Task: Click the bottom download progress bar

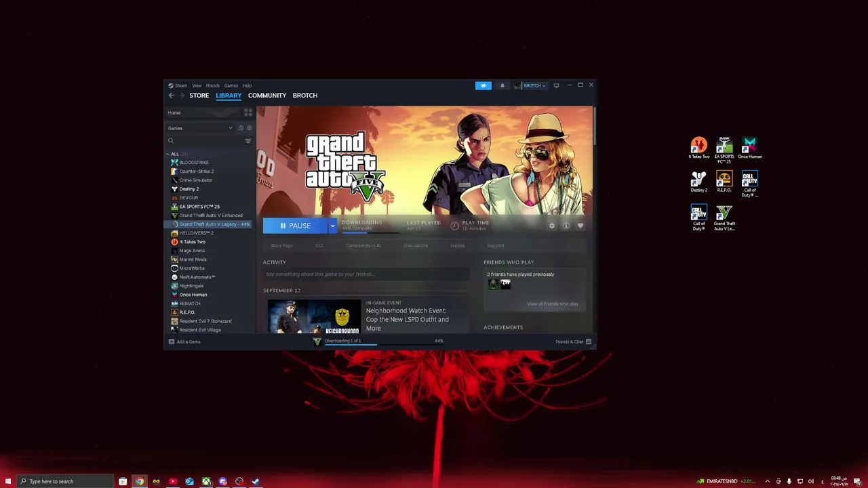Action: [x=384, y=344]
